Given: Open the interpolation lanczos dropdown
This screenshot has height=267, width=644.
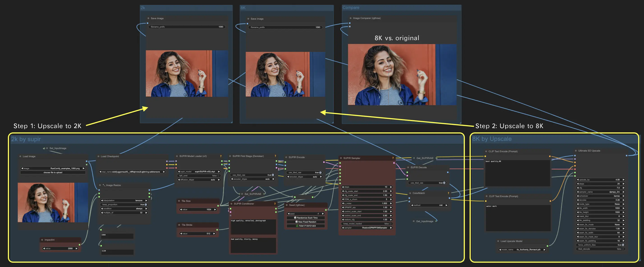Looking at the screenshot, I should coord(124,200).
